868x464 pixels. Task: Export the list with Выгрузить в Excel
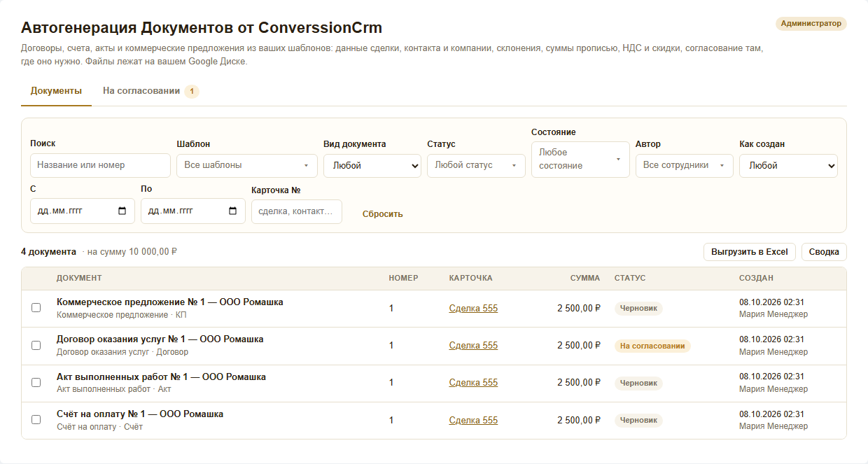[x=750, y=252]
